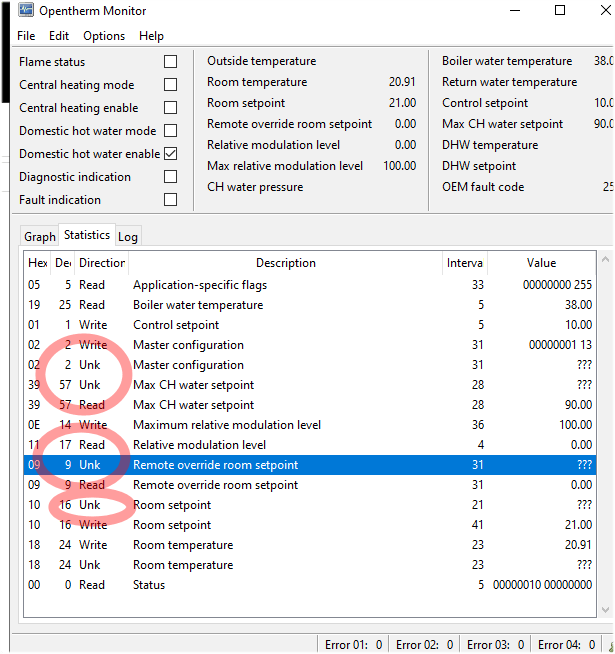615x654 pixels.
Task: Select the Max CH water setpoint Read row
Action: pos(310,405)
